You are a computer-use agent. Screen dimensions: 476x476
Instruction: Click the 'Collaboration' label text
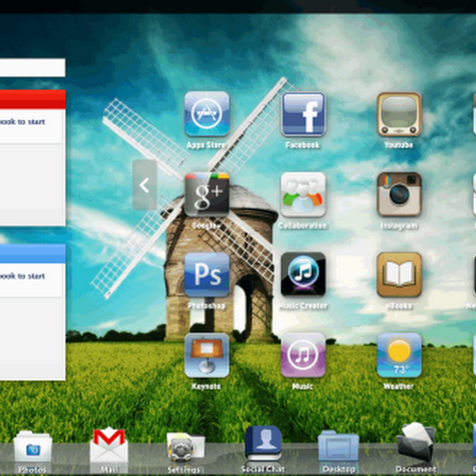[x=303, y=226]
